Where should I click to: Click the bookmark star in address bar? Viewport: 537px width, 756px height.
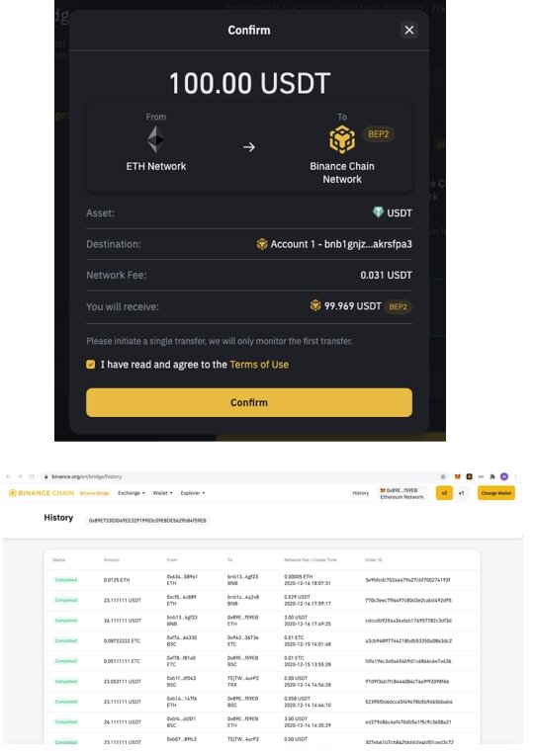pos(443,476)
